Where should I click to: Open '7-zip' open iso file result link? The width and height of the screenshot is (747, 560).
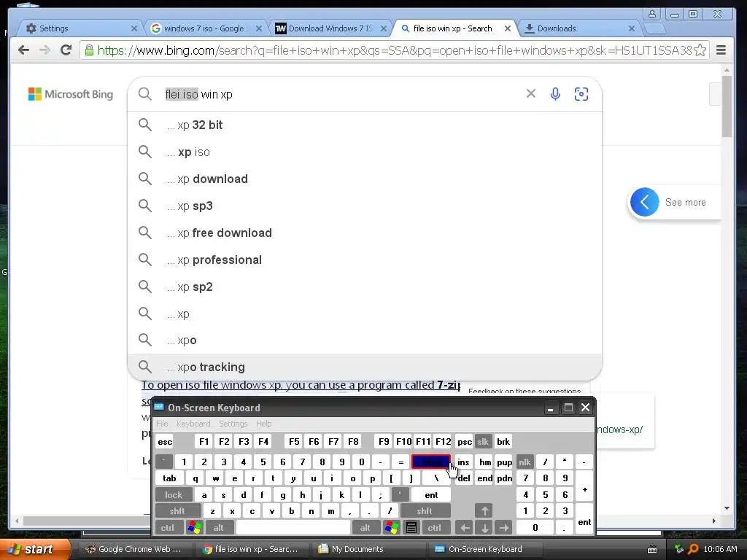[x=301, y=385]
